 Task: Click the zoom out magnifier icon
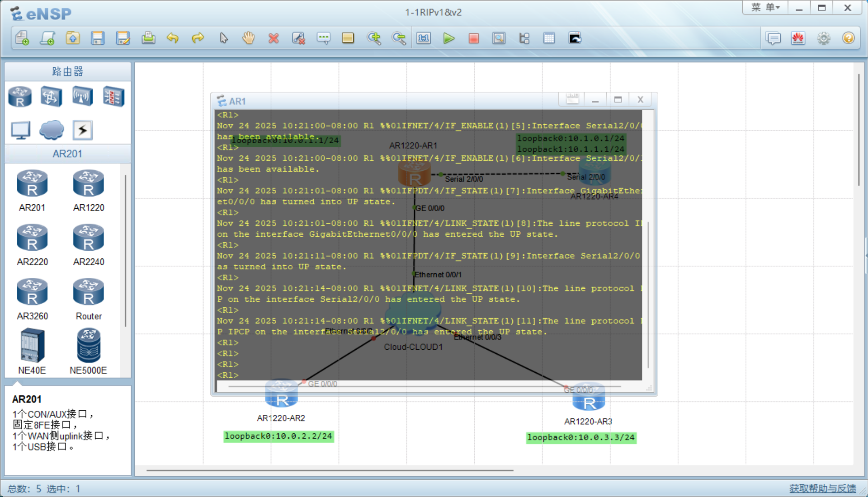[x=399, y=38]
